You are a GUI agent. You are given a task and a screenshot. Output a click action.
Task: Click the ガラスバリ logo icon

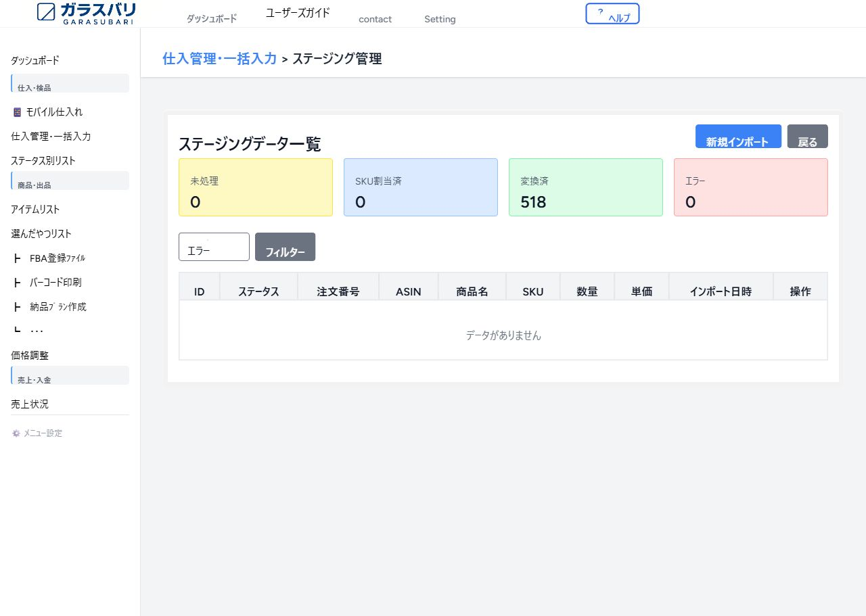point(45,13)
